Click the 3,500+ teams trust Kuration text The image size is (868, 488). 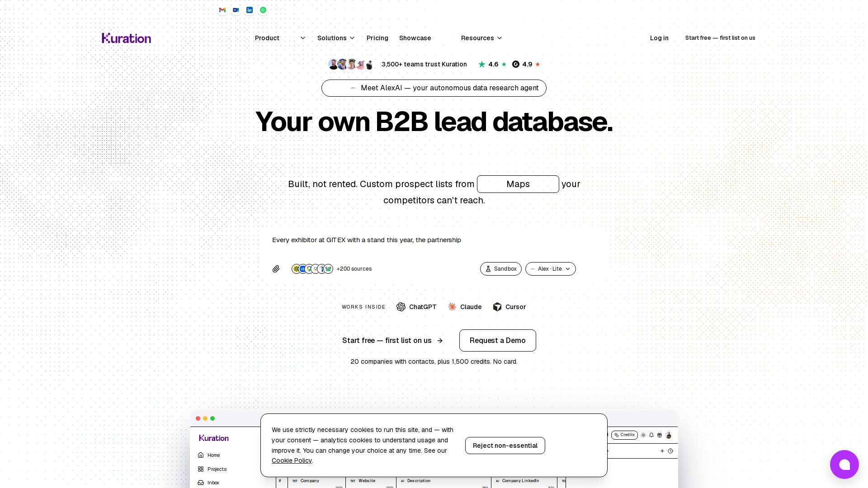[x=424, y=64]
